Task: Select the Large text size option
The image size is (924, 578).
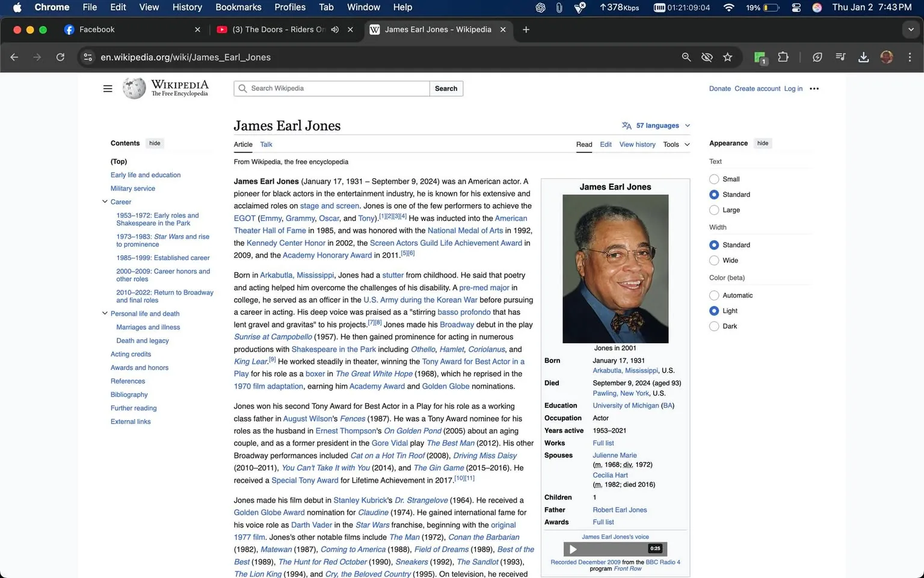Action: [x=714, y=210]
